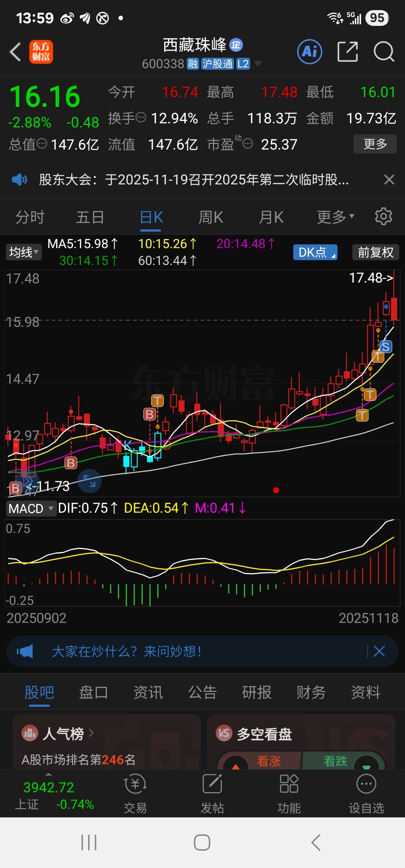Tap the T marker near the 14.47 gridline
405x868 pixels.
pos(370,394)
